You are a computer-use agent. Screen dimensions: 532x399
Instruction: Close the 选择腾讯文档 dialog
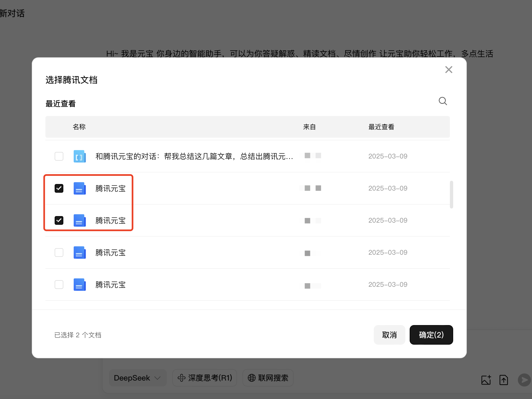[449, 70]
